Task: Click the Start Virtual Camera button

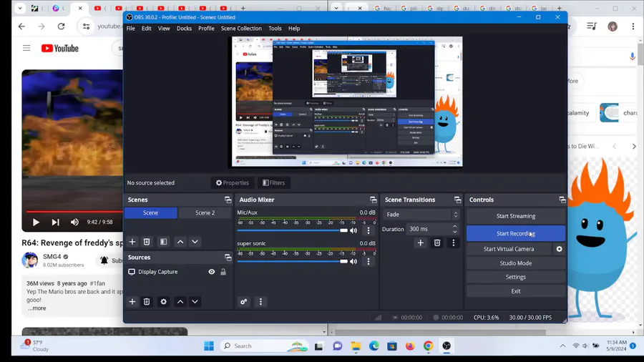Action: pyautogui.click(x=509, y=249)
